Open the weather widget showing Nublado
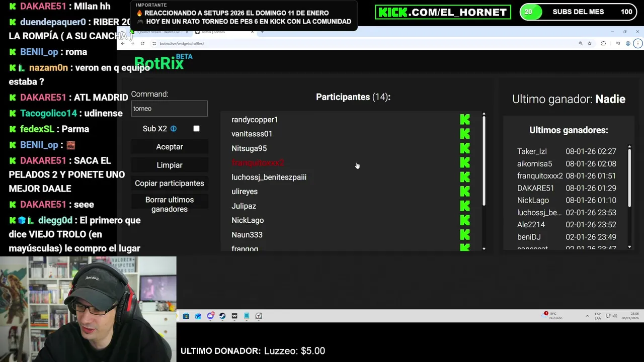 553,316
